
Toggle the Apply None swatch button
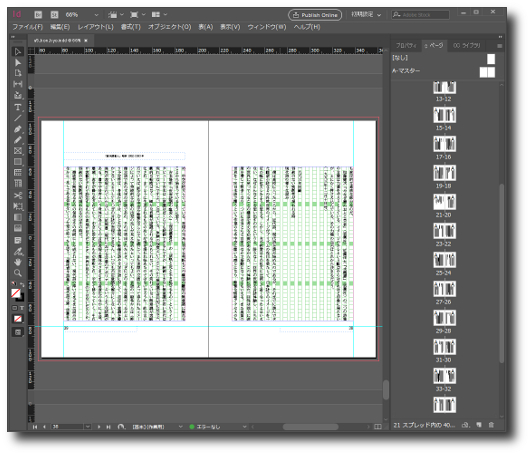[18, 318]
